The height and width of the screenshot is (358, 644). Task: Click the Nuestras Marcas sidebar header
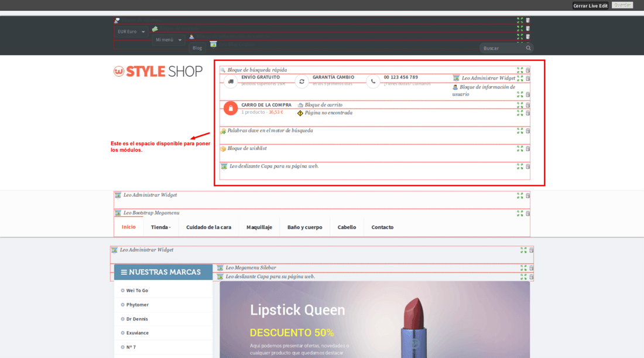[x=163, y=272]
